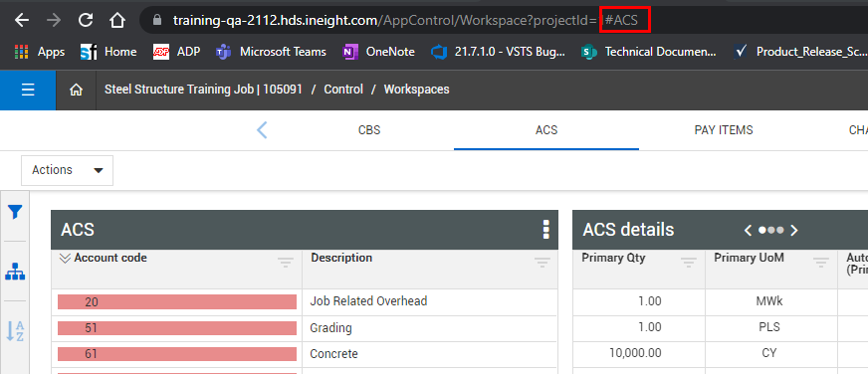
Task: Click the Job Related Overhead description
Action: [368, 301]
